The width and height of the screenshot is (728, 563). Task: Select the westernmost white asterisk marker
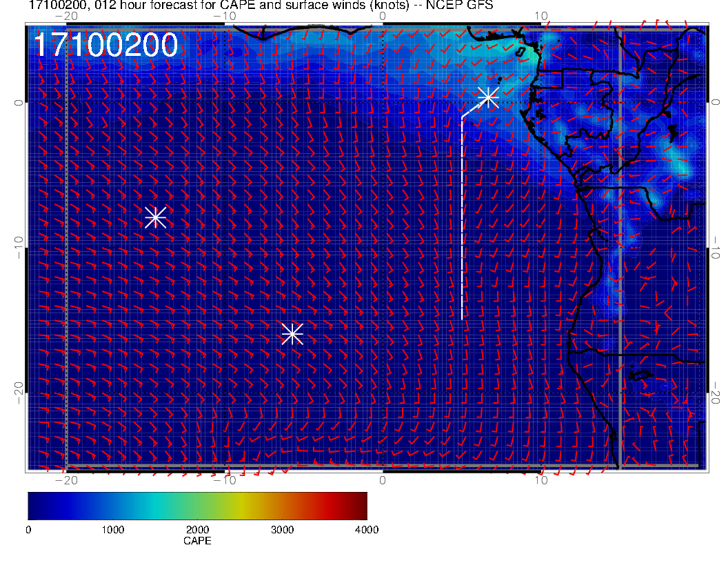[x=156, y=217]
